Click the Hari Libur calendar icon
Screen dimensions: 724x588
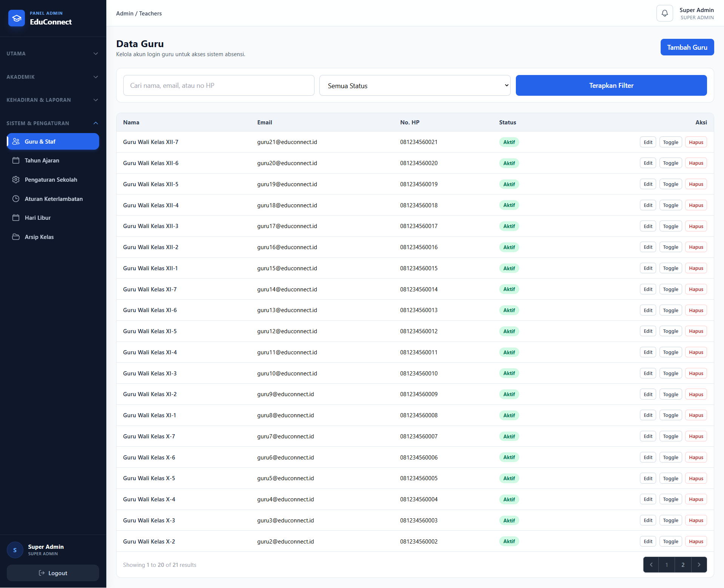click(16, 217)
